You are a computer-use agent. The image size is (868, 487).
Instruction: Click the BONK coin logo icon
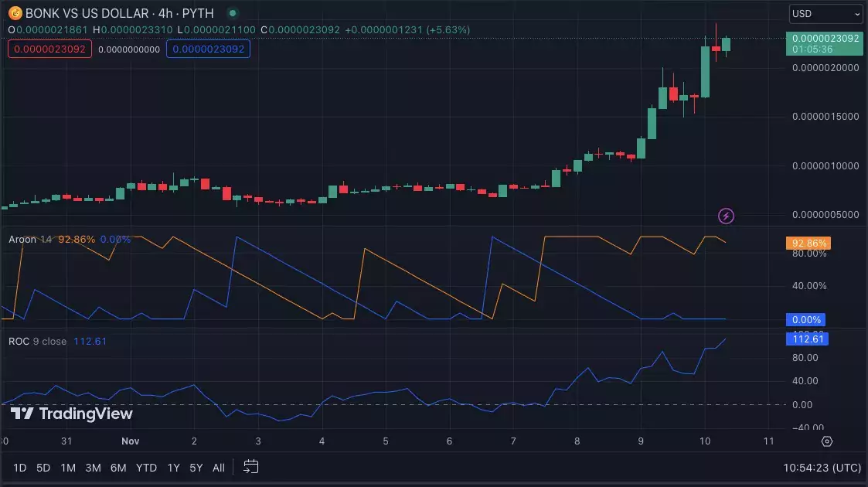15,13
